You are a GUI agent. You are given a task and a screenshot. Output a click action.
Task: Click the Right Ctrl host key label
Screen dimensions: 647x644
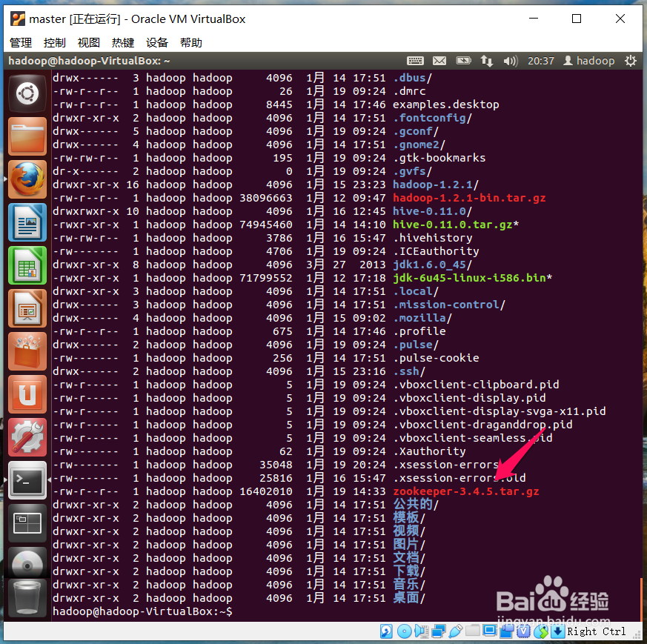click(x=597, y=631)
